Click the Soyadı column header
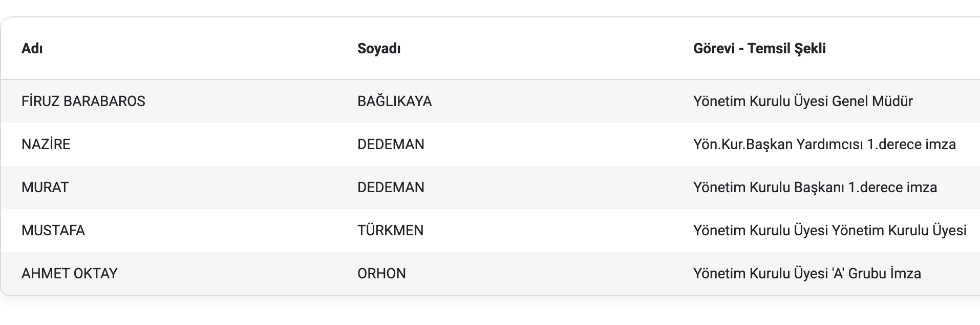The height and width of the screenshot is (325, 980). coord(379,49)
